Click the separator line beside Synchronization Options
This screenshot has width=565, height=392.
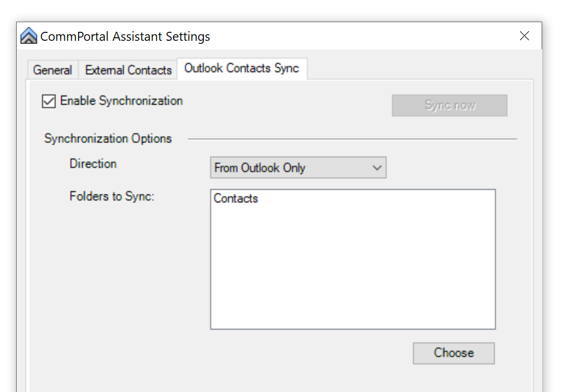tap(352, 139)
